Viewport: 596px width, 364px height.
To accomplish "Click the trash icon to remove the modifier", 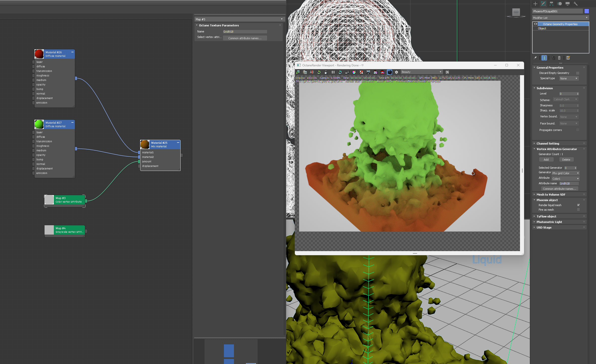I will pyautogui.click(x=559, y=58).
